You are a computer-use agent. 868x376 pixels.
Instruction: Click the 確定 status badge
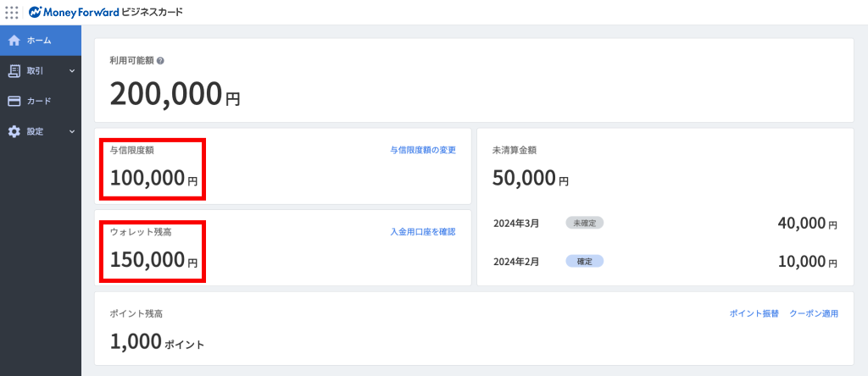tap(585, 261)
